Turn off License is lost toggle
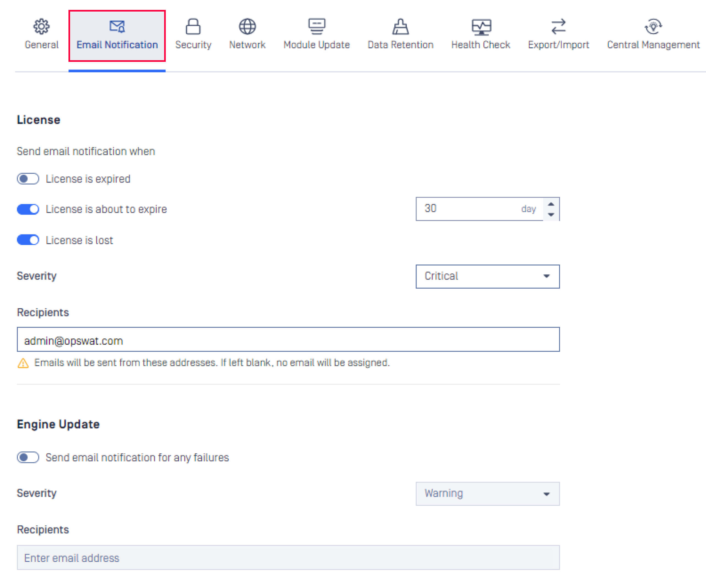Screen dimensions: 706x588 click(x=28, y=240)
